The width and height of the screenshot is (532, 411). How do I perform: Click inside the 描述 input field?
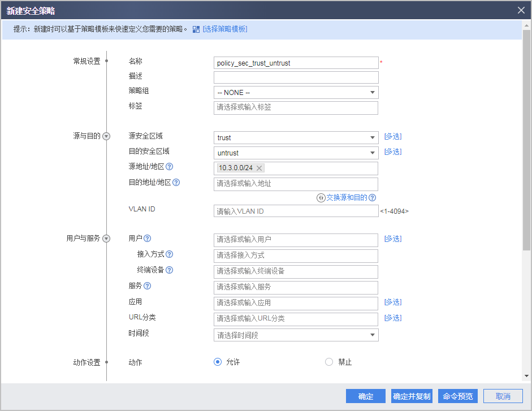click(x=296, y=76)
